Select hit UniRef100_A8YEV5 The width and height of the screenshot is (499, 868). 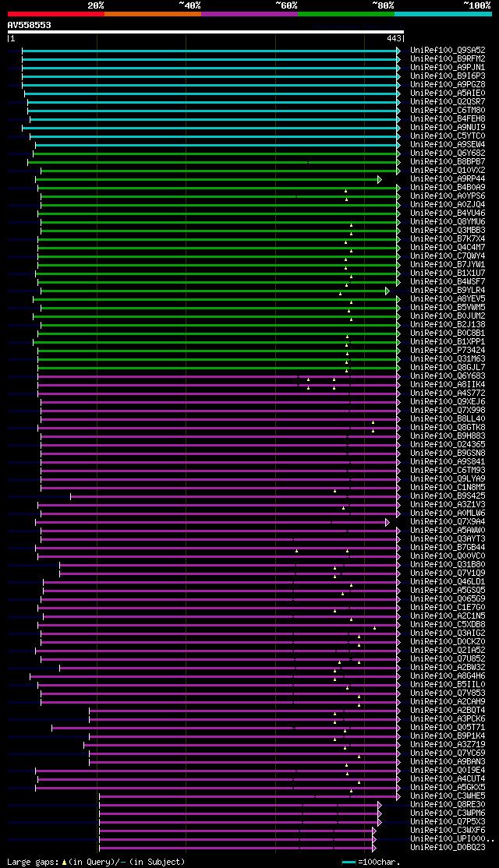[448, 299]
